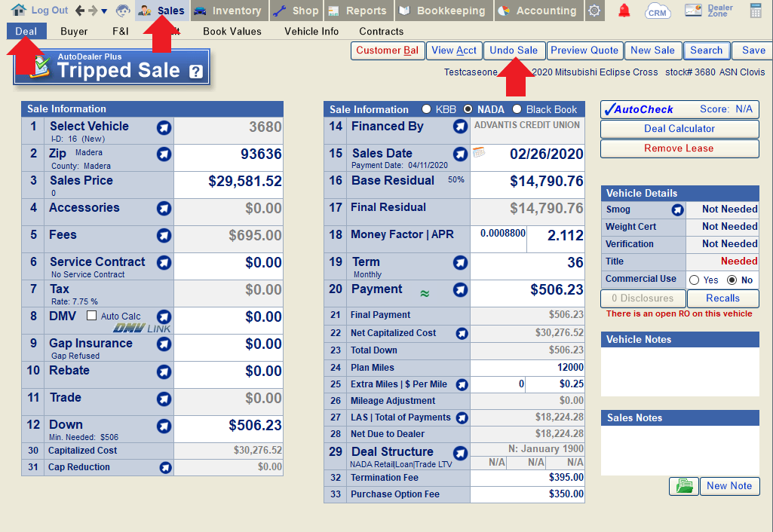The image size is (773, 532).
Task: Open Select Vehicle arrow button
Action: tap(164, 128)
